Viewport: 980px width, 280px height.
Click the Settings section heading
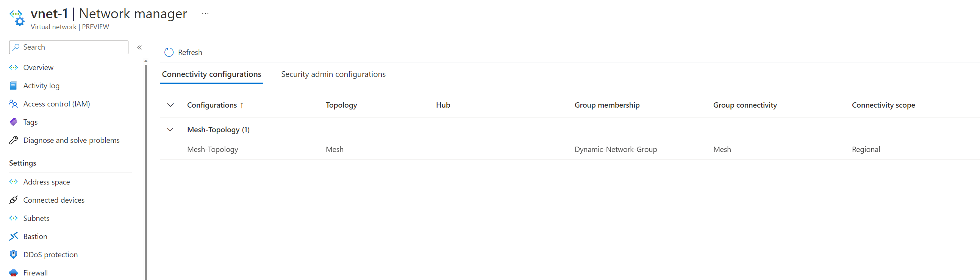tap(23, 163)
